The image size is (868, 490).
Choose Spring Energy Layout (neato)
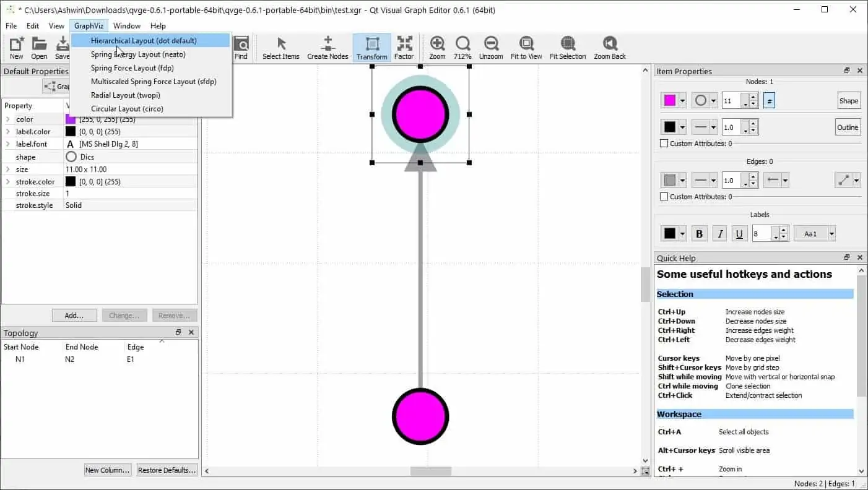click(x=150, y=54)
